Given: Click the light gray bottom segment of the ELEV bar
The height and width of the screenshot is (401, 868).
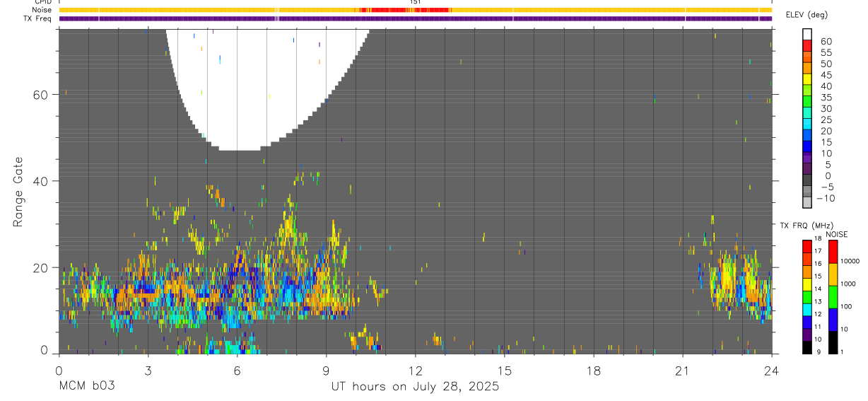Looking at the screenshot, I should pos(807,202).
